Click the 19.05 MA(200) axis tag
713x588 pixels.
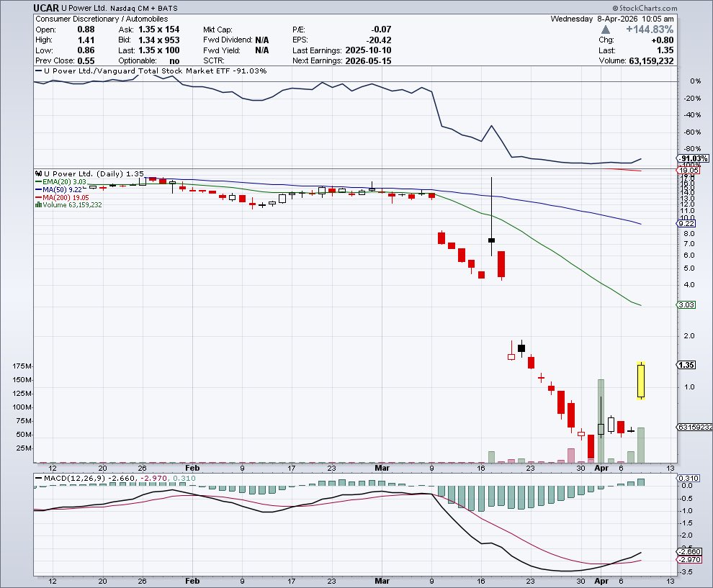coord(689,171)
